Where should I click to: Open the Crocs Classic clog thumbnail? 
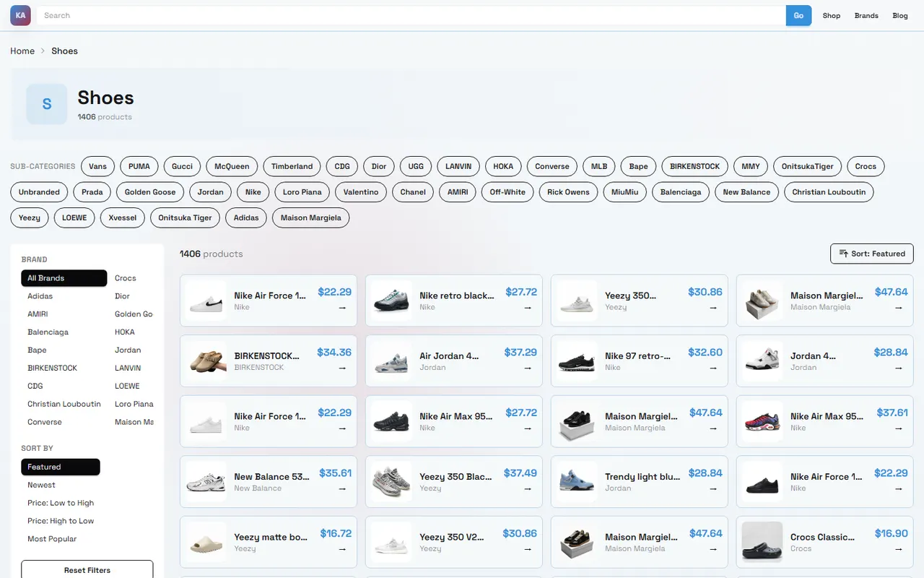[762, 542]
